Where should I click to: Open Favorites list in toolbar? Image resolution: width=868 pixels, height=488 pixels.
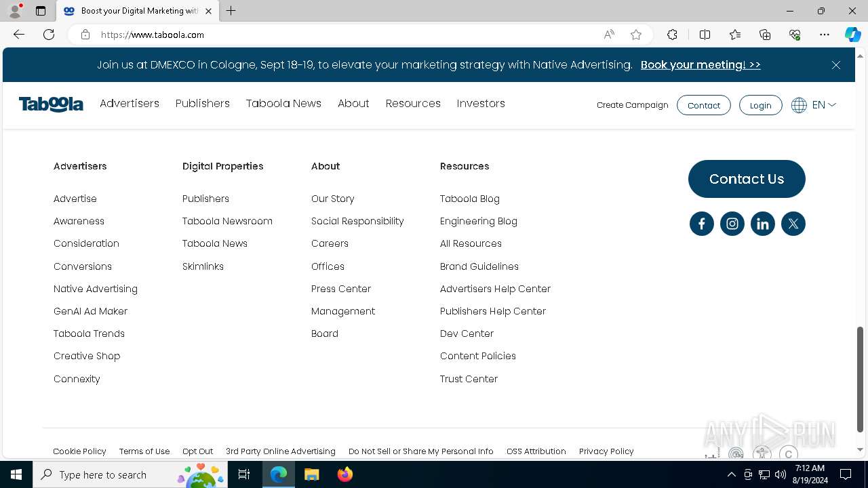735,35
